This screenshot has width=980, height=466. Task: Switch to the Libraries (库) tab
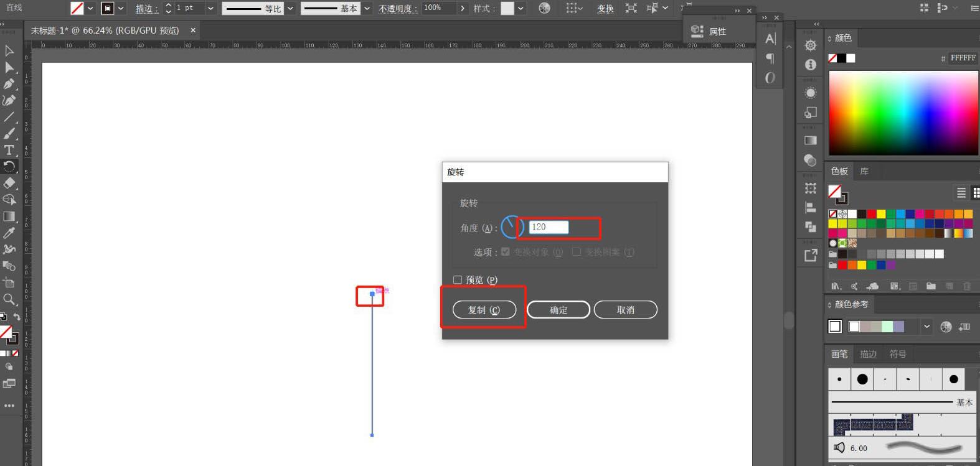(x=864, y=171)
